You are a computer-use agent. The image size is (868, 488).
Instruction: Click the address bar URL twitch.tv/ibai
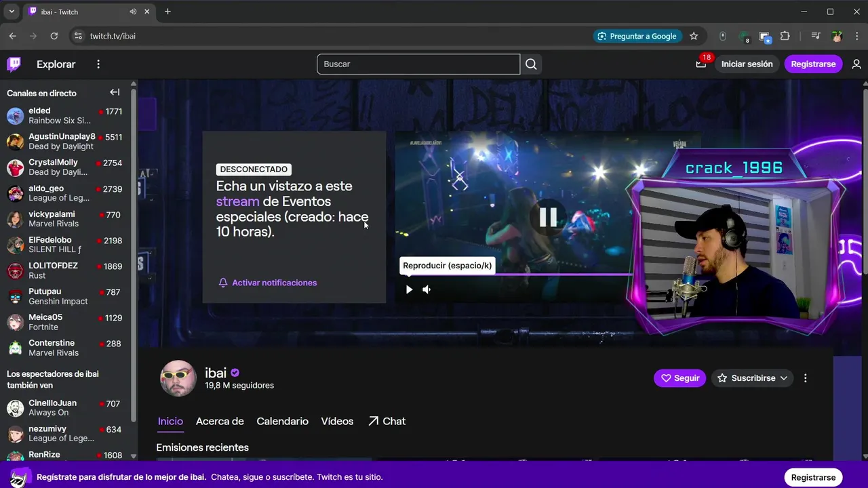(113, 36)
